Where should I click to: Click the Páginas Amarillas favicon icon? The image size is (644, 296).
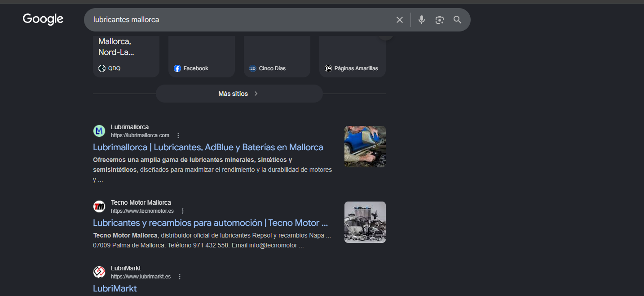pos(328,68)
